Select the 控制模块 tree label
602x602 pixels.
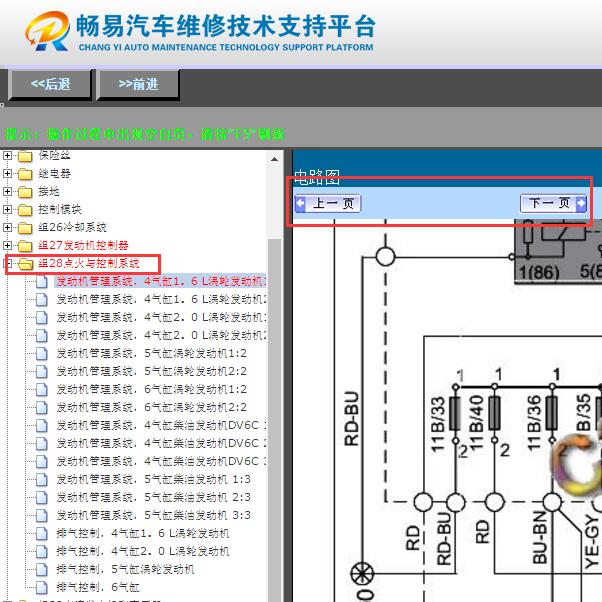(x=60, y=209)
